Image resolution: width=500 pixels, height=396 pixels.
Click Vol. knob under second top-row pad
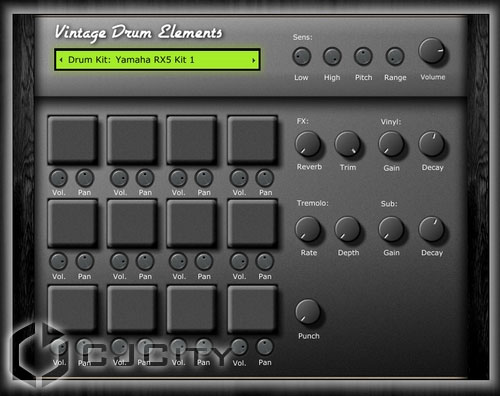click(119, 178)
